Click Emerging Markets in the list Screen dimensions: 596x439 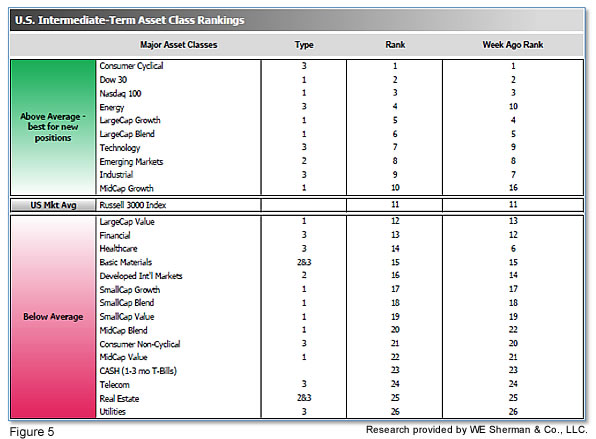[x=131, y=162]
